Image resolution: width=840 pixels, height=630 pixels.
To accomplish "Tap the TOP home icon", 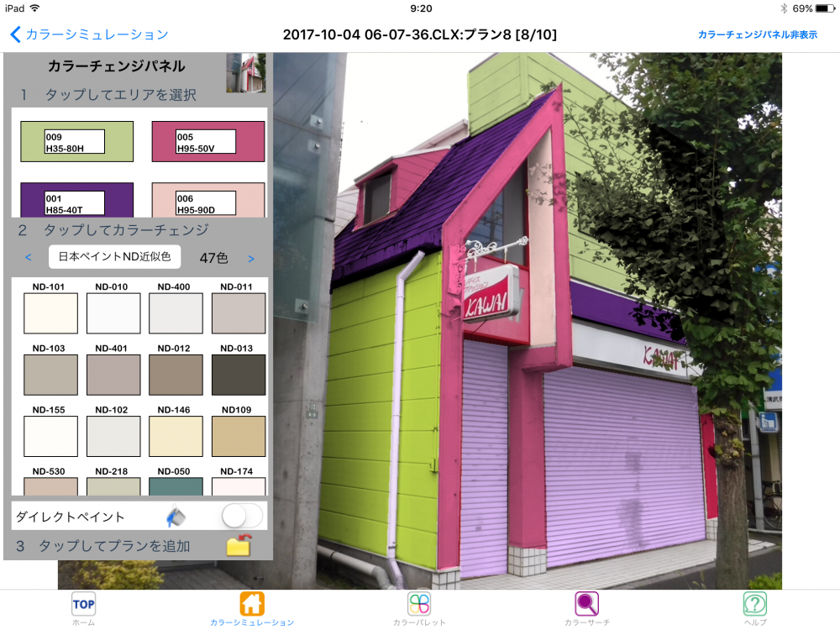I will pyautogui.click(x=83, y=603).
